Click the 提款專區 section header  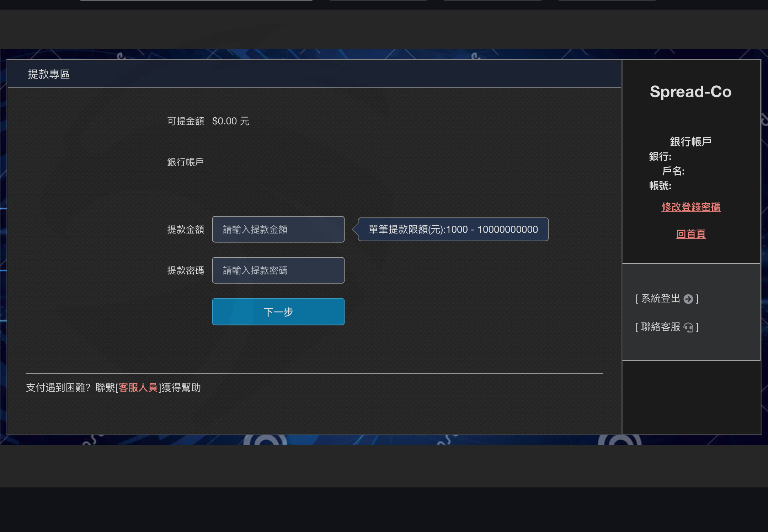[x=49, y=74]
